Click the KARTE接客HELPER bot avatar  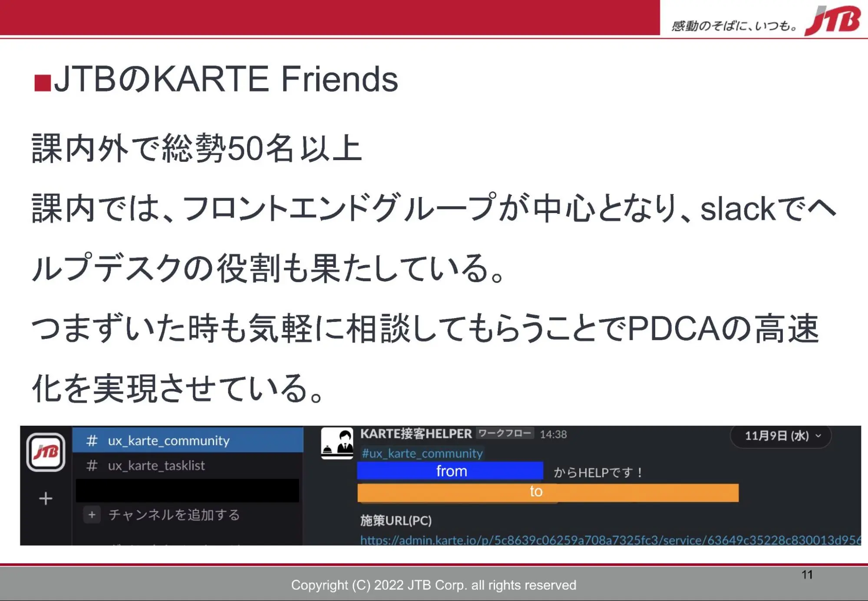(337, 443)
